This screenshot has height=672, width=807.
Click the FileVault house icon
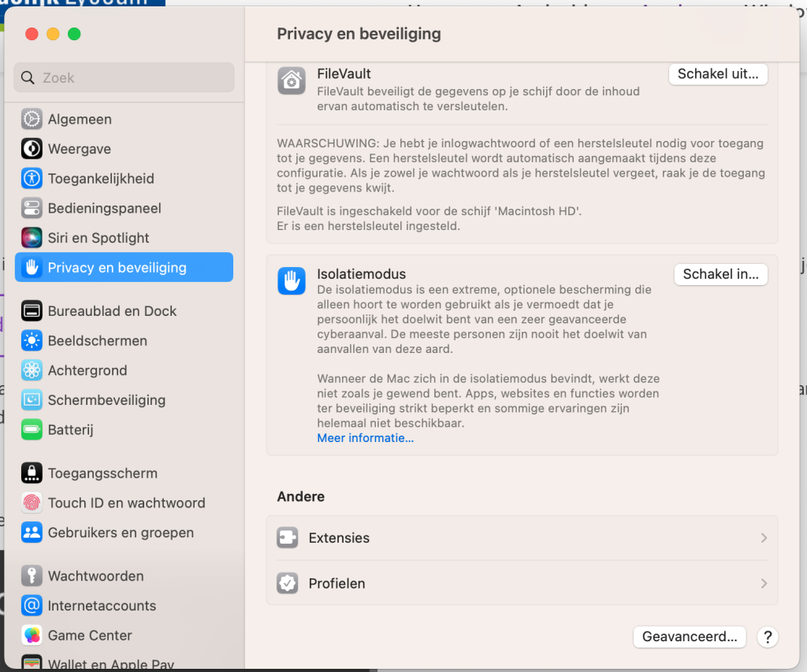coord(292,80)
